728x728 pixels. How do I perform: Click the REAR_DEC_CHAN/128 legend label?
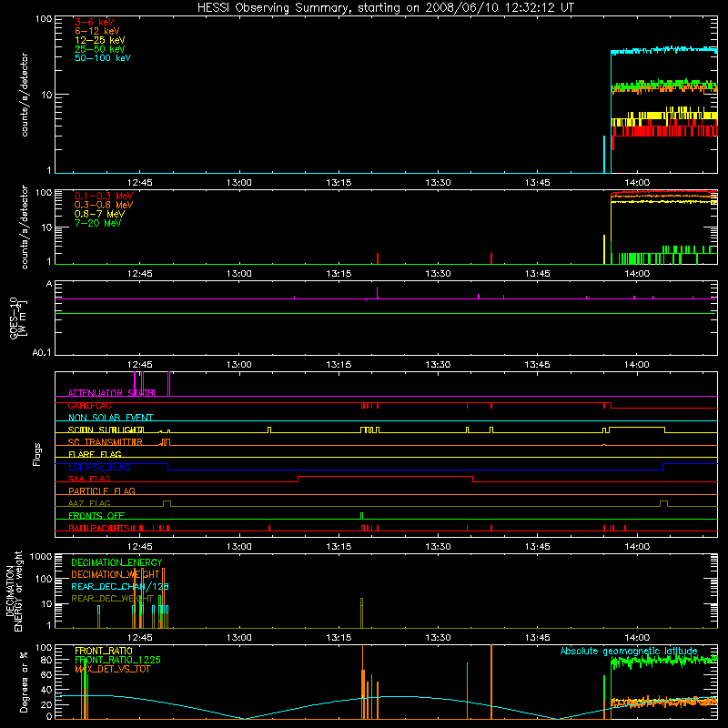(120, 586)
